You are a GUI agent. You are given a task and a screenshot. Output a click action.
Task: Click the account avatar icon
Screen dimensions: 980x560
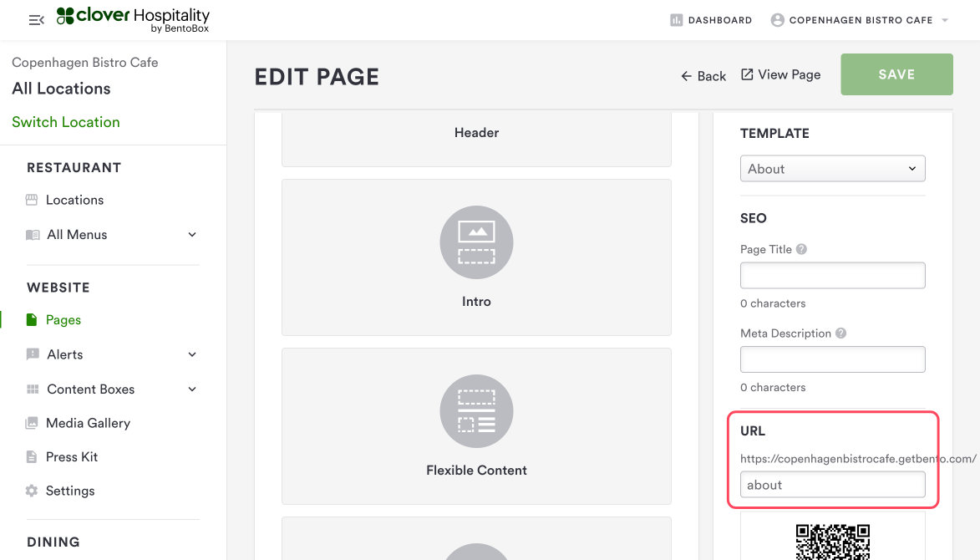tap(778, 20)
